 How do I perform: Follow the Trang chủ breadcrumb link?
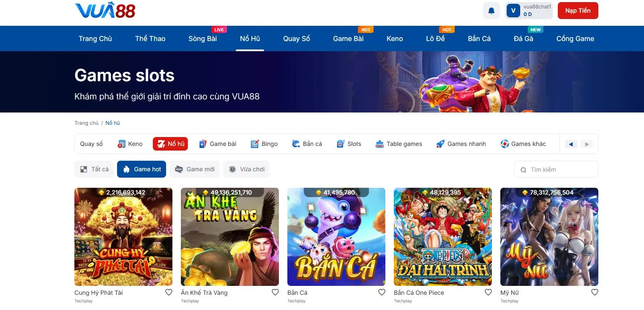coord(86,123)
